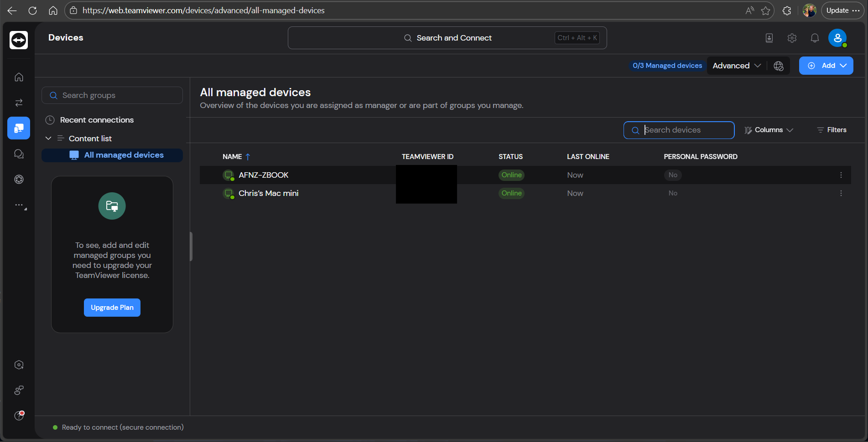868x442 pixels.
Task: Select All managed devices in list
Action: tap(112, 155)
